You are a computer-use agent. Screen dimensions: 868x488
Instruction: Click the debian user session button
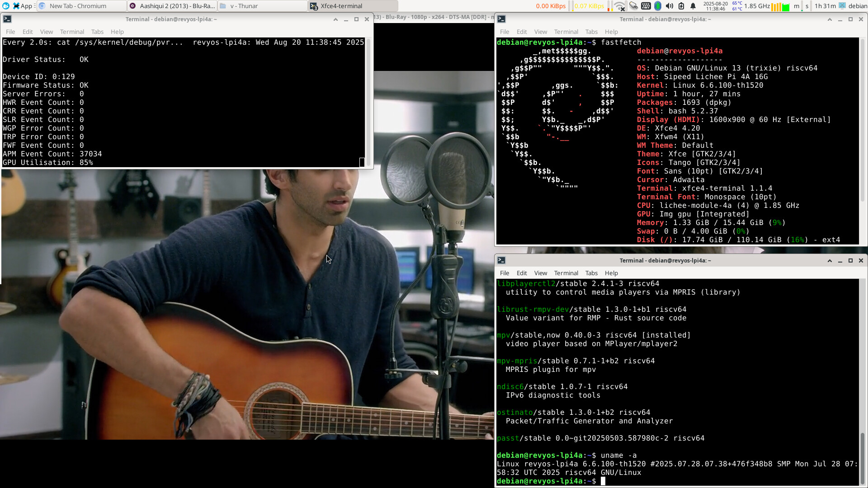[854, 6]
